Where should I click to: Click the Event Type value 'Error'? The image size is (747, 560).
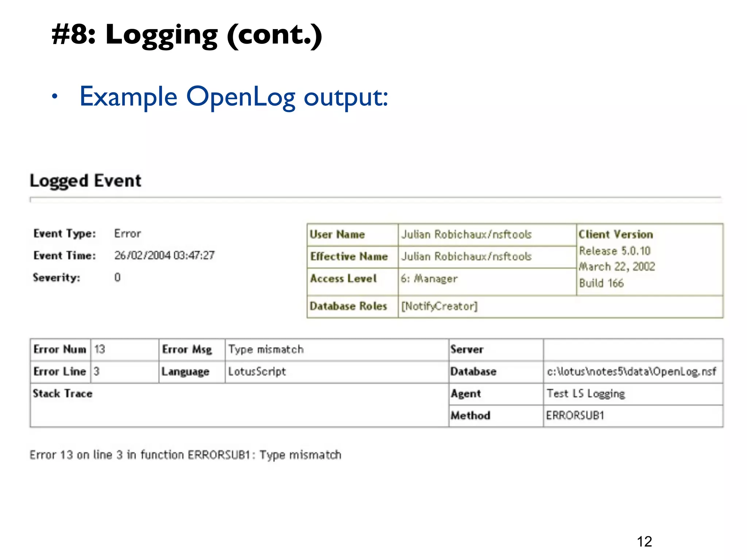127,234
